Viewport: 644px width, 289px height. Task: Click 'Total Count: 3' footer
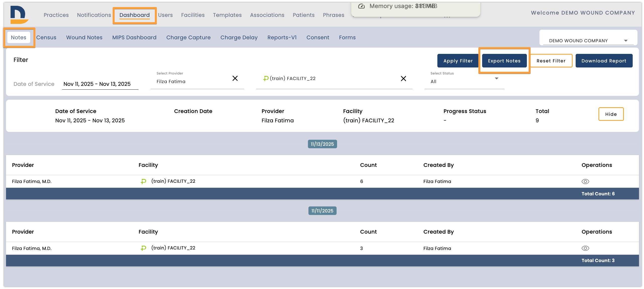click(x=598, y=261)
